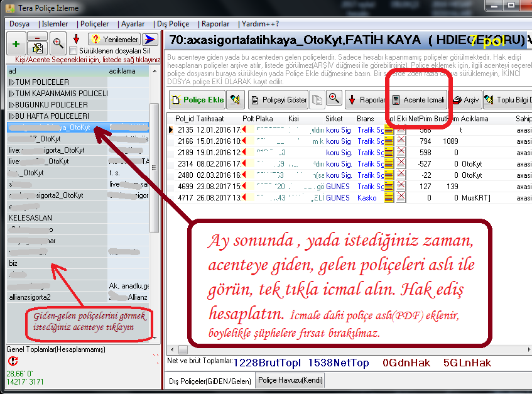This screenshot has width=532, height=394.
Task: Click agent list vertical scrollbar thumb
Action: 155,168
